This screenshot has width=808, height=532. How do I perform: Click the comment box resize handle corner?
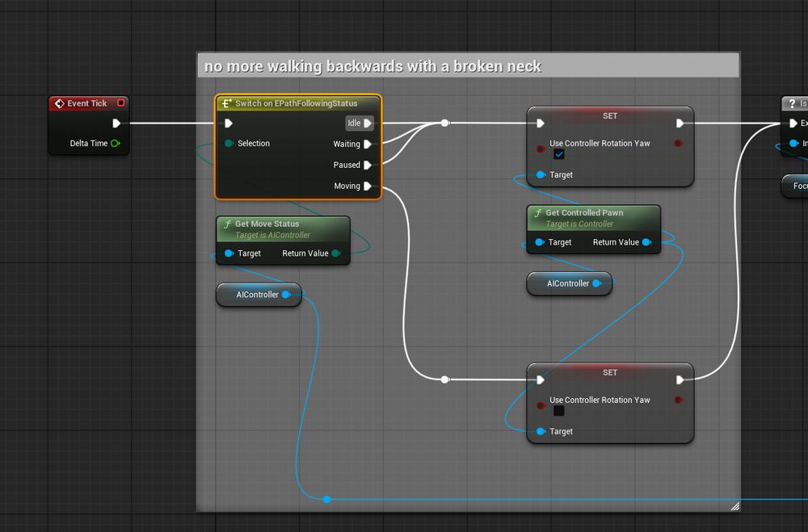[x=735, y=506]
